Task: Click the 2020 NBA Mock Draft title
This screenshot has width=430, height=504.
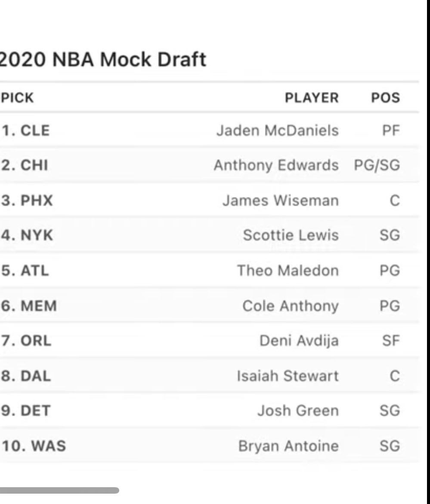Action: click(103, 60)
